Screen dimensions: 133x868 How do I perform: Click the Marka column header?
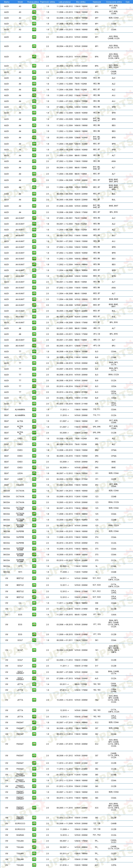click(x=6, y=2)
